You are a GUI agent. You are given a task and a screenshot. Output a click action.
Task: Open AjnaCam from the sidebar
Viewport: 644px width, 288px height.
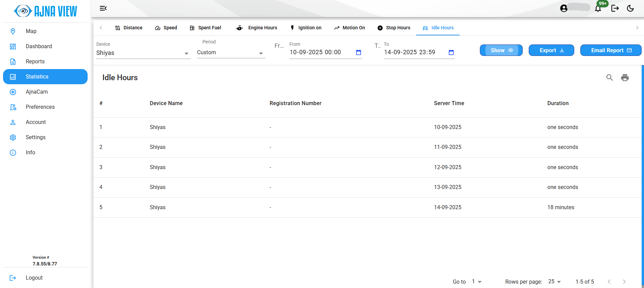37,92
